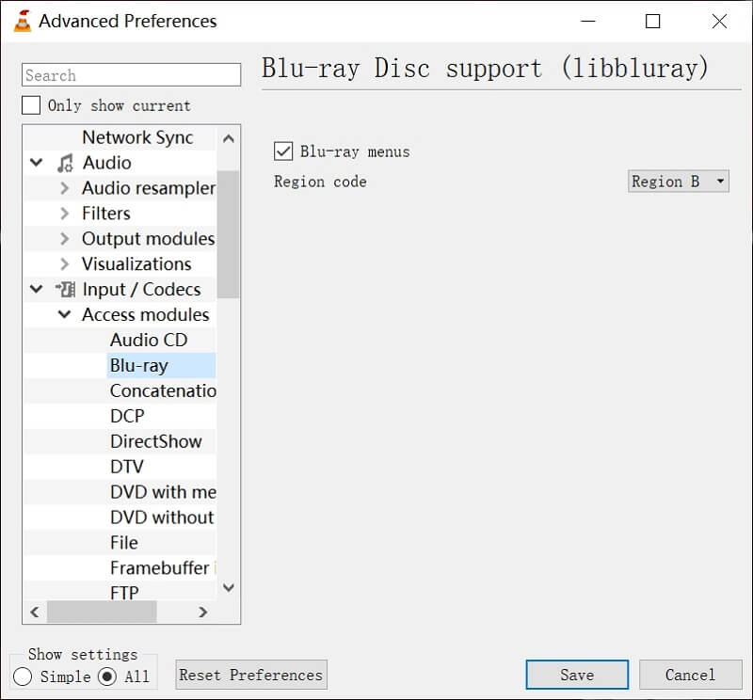The height and width of the screenshot is (700, 753).
Task: Click the horizontal scroll right arrow
Action: (202, 612)
